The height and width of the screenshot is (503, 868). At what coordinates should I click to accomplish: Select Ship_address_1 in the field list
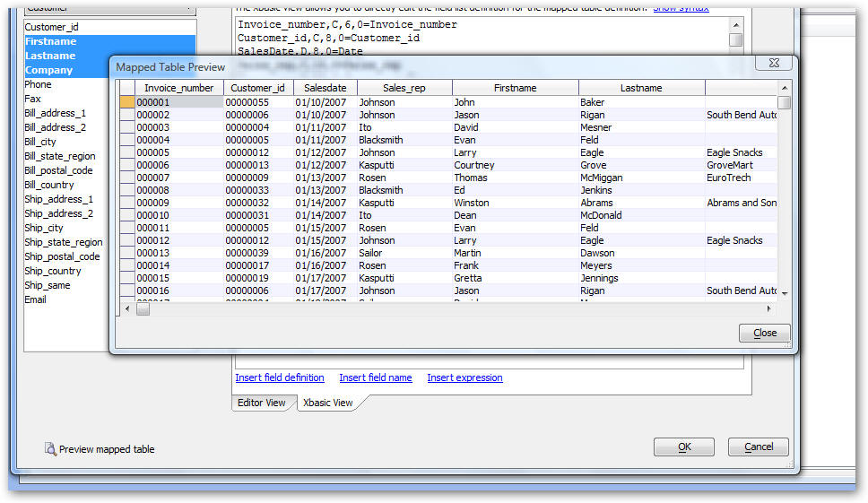click(x=66, y=200)
